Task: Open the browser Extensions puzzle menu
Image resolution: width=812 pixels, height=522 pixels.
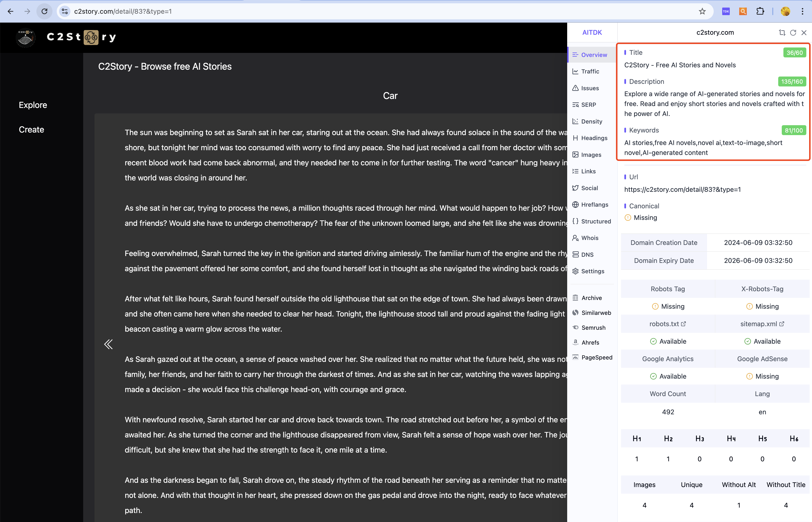Action: coord(760,11)
